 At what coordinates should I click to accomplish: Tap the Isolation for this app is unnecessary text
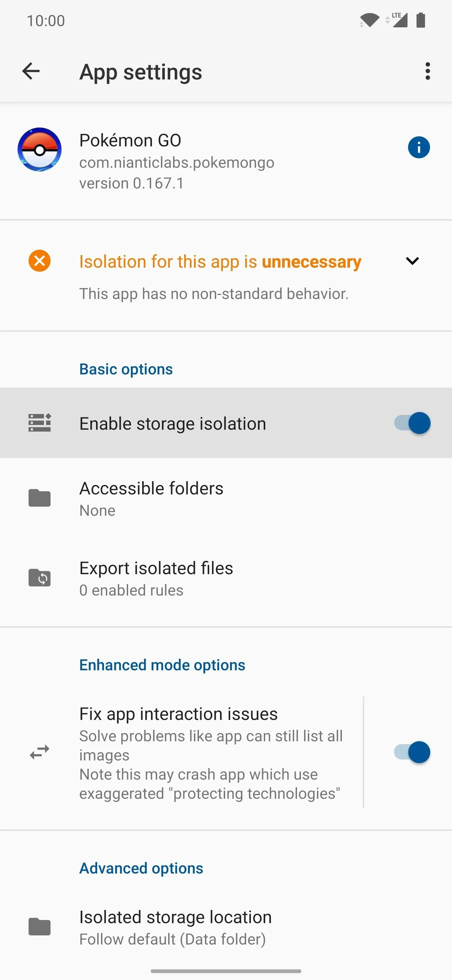[220, 262]
